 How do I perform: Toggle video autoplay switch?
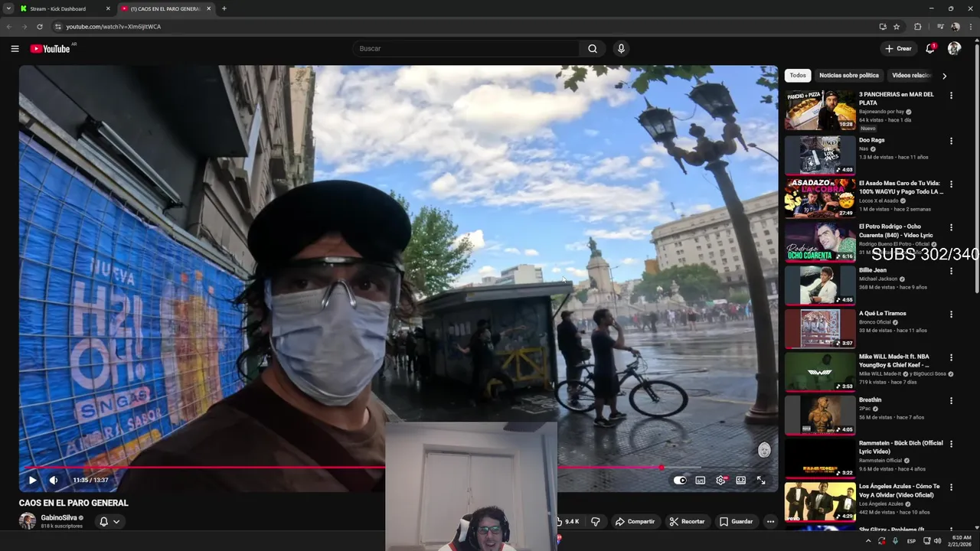coord(680,480)
